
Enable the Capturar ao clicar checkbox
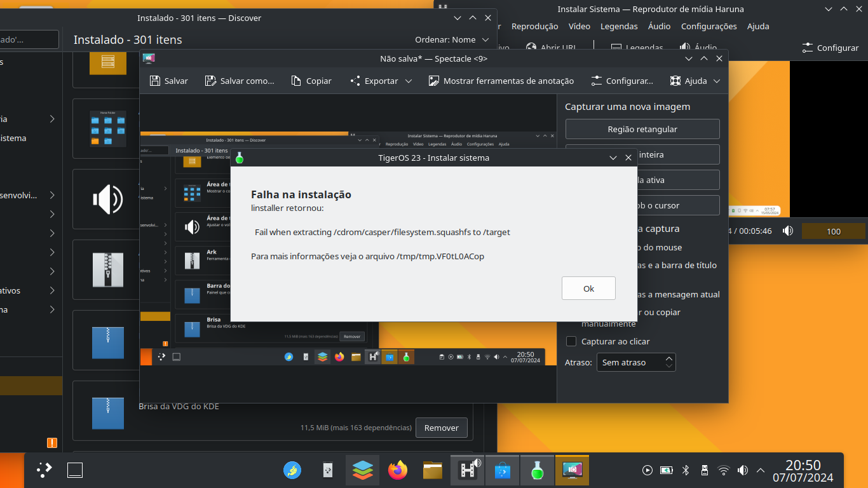pos(571,341)
